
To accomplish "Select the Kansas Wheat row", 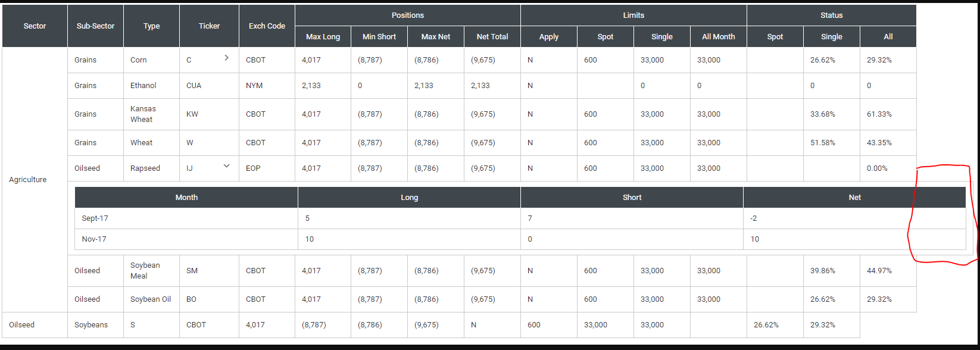I will [143, 114].
